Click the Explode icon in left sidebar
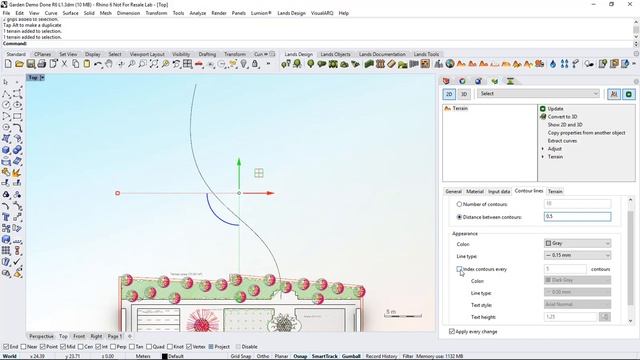The height and width of the screenshot is (360, 640). (x=17, y=172)
